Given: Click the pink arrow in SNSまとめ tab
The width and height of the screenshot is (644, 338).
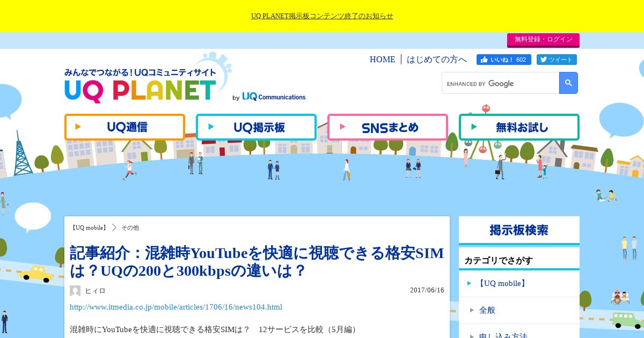Looking at the screenshot, I should coord(343,127).
